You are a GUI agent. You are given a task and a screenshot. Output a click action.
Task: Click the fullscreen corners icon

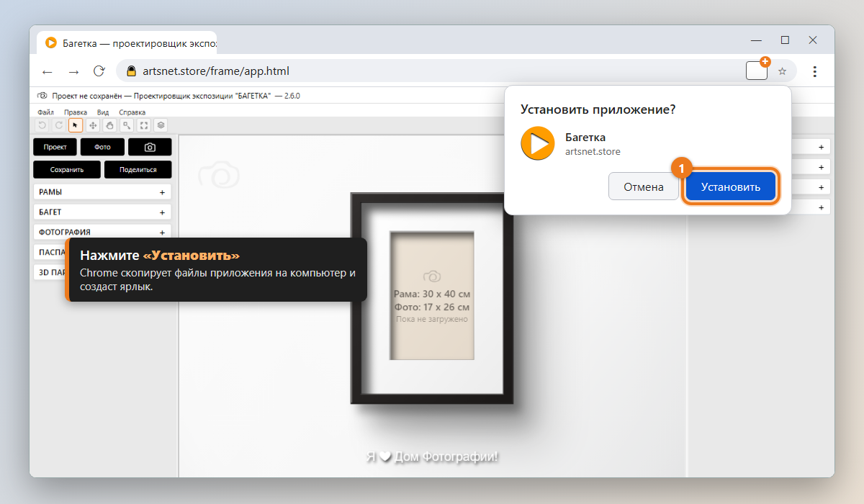click(x=144, y=125)
